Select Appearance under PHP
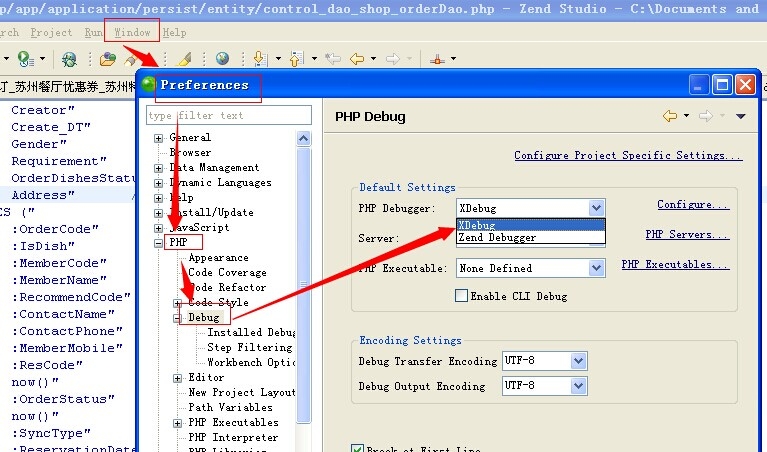Viewport: 767px width, 452px height. [218, 258]
